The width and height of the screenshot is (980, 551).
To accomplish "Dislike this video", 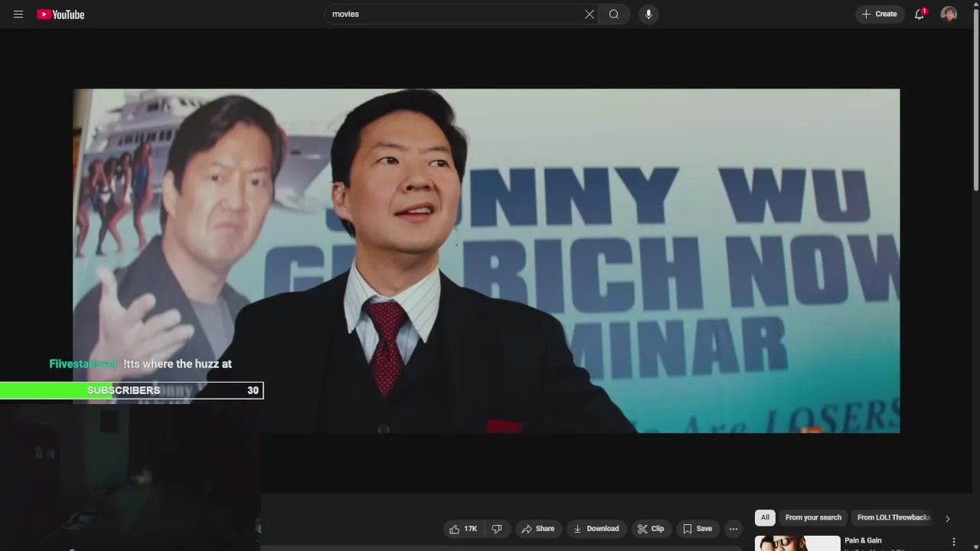I will click(497, 529).
